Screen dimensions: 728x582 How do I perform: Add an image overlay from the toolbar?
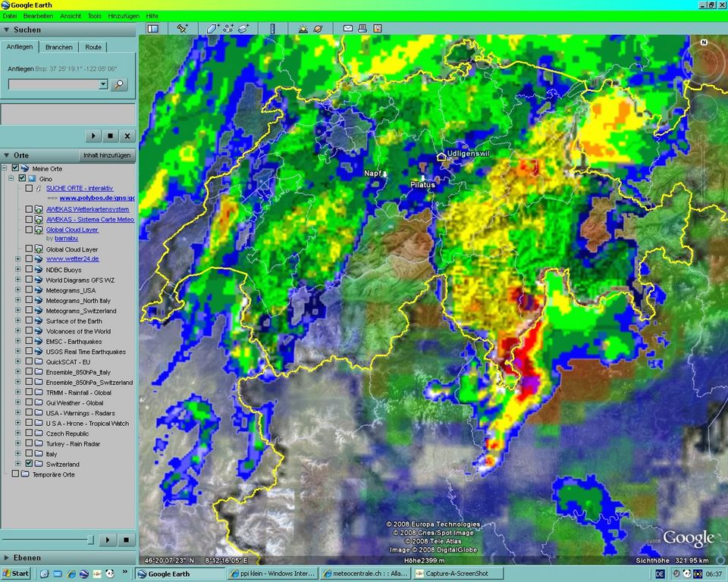coord(243,29)
